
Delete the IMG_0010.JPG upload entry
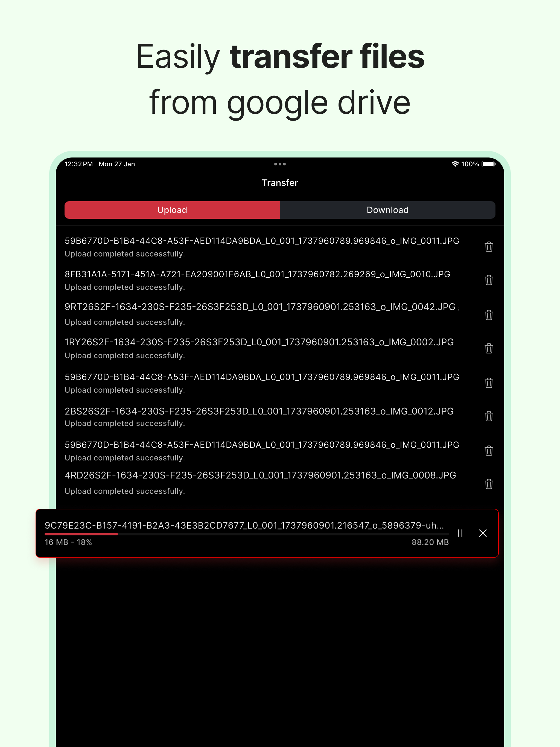488,280
